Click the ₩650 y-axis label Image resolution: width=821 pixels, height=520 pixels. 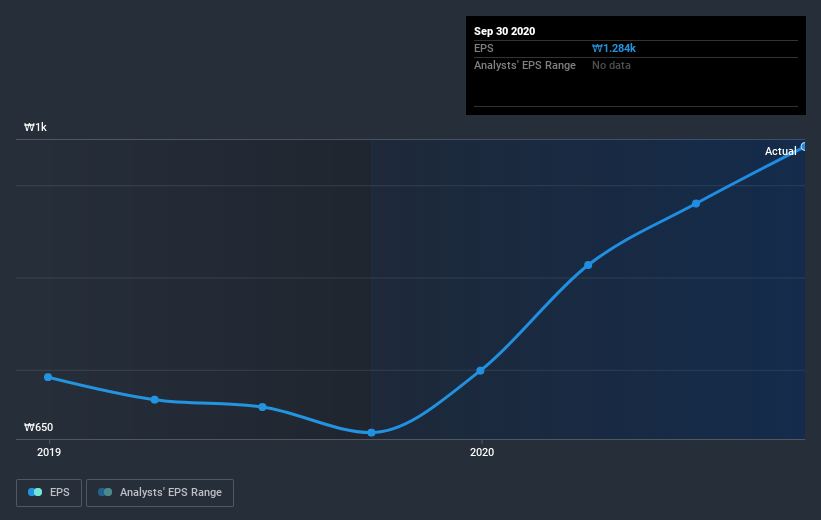point(38,427)
